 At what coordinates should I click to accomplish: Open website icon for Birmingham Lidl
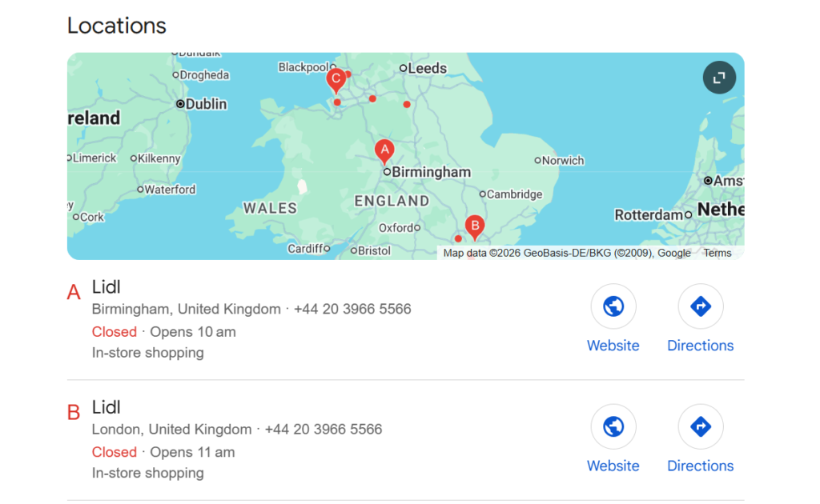[x=613, y=306]
